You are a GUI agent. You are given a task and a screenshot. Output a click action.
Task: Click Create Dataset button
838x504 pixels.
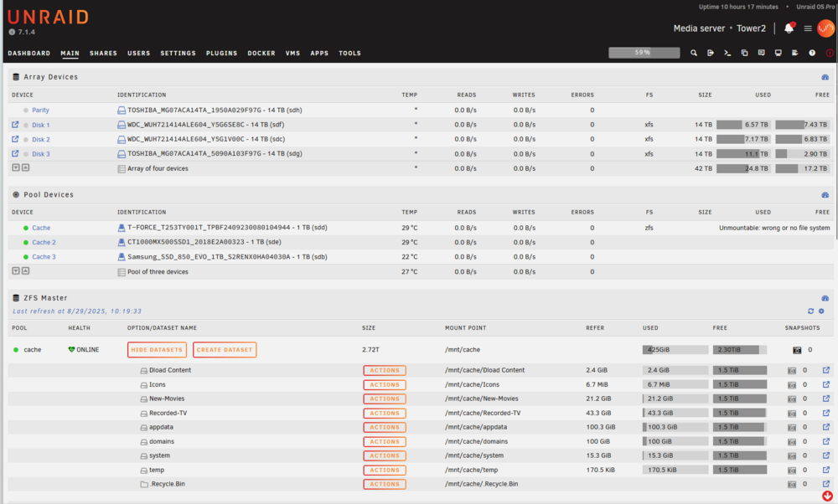tap(225, 350)
